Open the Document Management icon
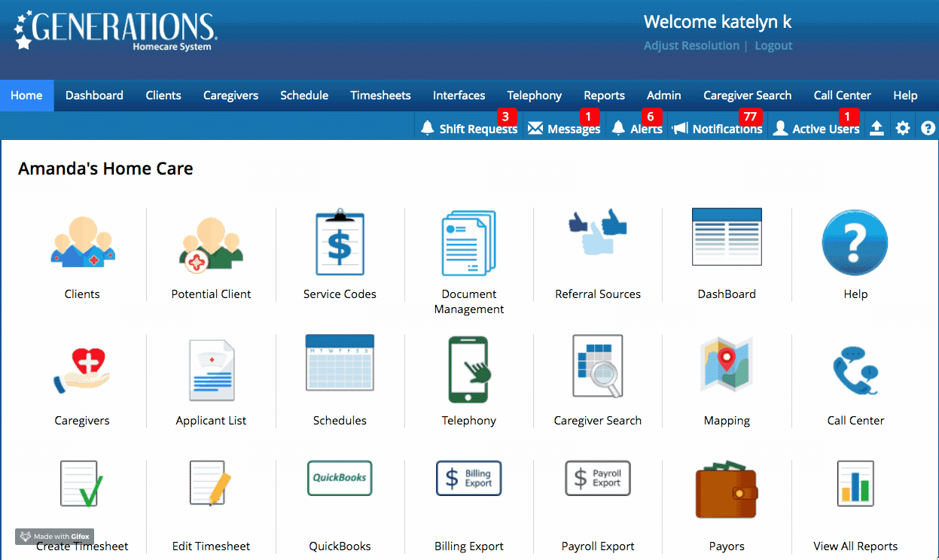Image resolution: width=939 pixels, height=560 pixels. (x=468, y=242)
